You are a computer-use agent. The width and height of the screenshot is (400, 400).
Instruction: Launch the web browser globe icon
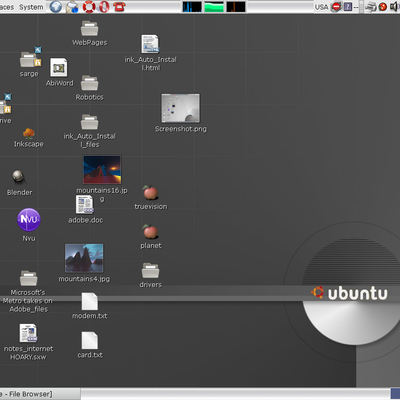[56, 7]
